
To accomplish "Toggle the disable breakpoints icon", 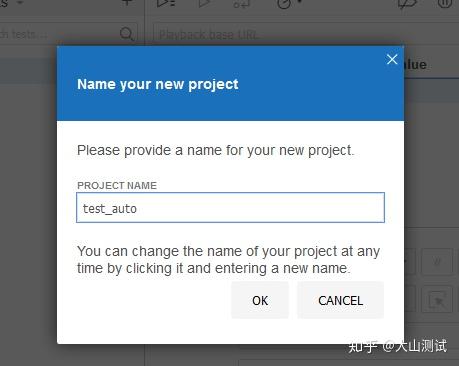I will click(x=407, y=3).
